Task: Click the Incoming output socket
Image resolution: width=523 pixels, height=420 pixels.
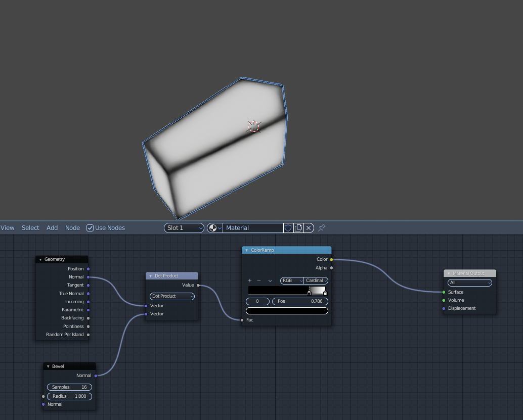Action: [88, 302]
